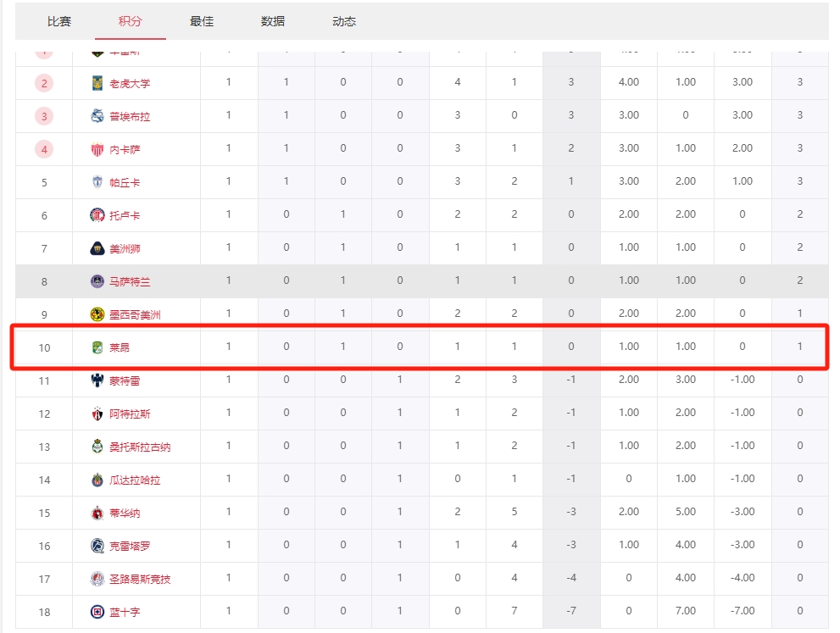Click the 桑托斯拉古纳 team name
This screenshot has width=840, height=633.
[140, 447]
